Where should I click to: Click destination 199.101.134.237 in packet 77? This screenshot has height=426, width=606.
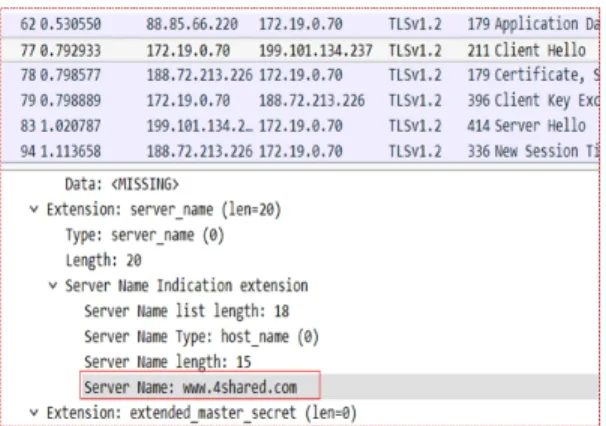315,50
